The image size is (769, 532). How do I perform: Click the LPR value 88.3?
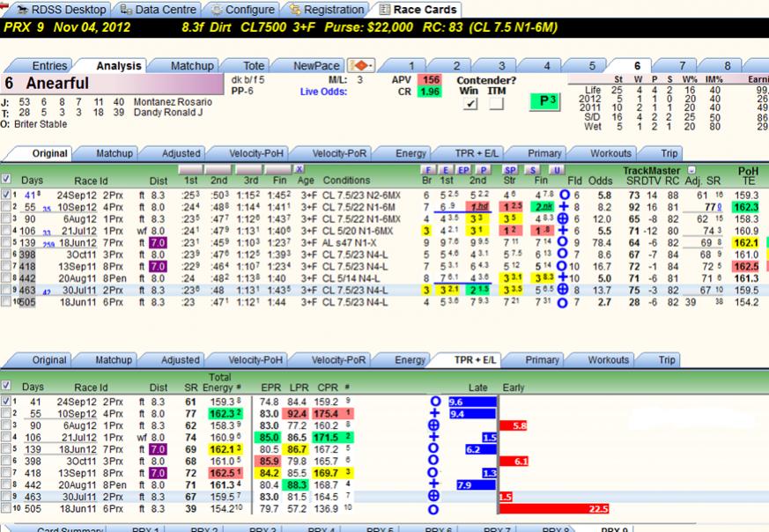click(297, 485)
